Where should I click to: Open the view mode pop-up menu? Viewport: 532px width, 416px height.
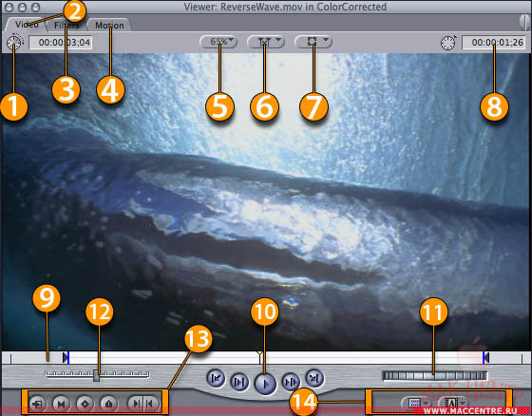(x=313, y=42)
